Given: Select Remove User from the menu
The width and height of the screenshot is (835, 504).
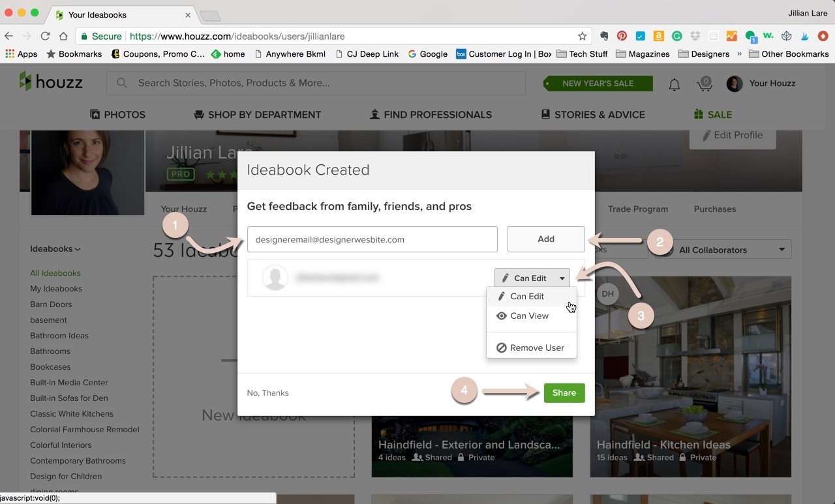Looking at the screenshot, I should pyautogui.click(x=536, y=348).
